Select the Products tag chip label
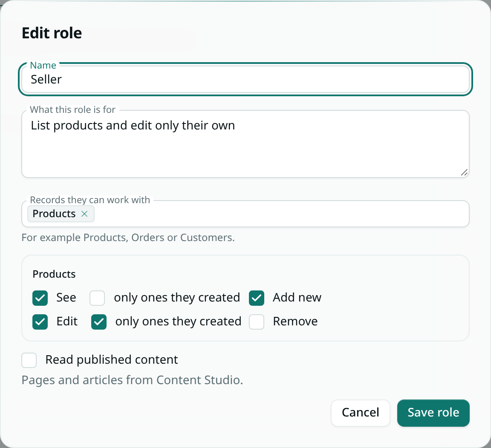This screenshot has width=491, height=448. click(54, 214)
